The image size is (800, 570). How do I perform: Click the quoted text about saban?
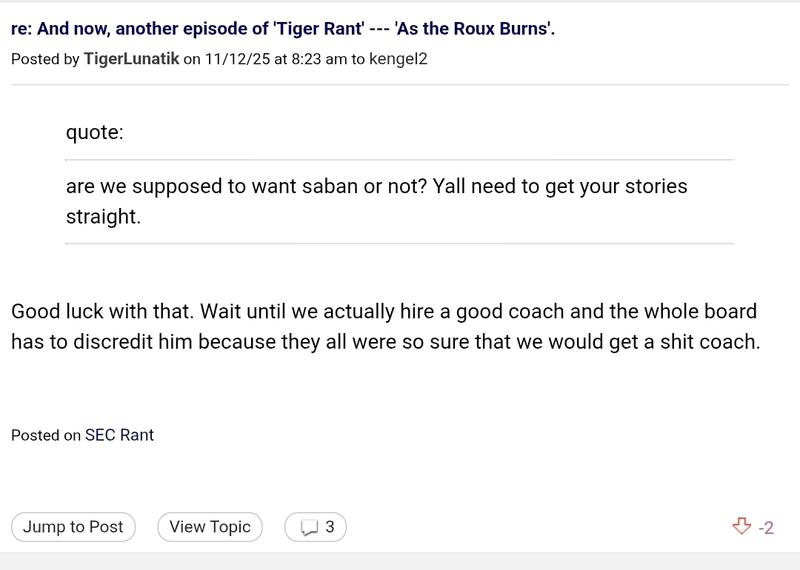coord(376,187)
